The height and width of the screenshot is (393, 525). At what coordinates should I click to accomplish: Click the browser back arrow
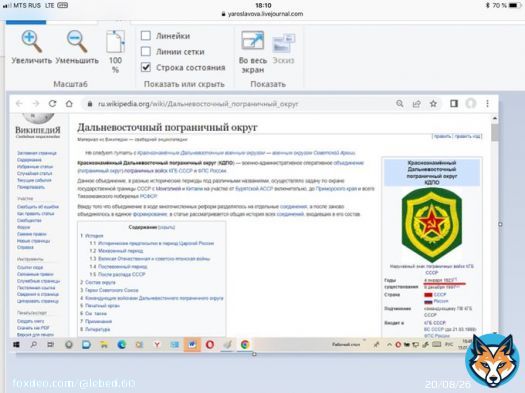click(x=19, y=104)
